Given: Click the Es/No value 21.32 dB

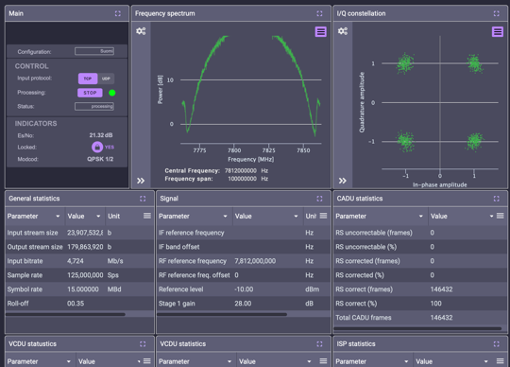Looking at the screenshot, I should point(101,135).
